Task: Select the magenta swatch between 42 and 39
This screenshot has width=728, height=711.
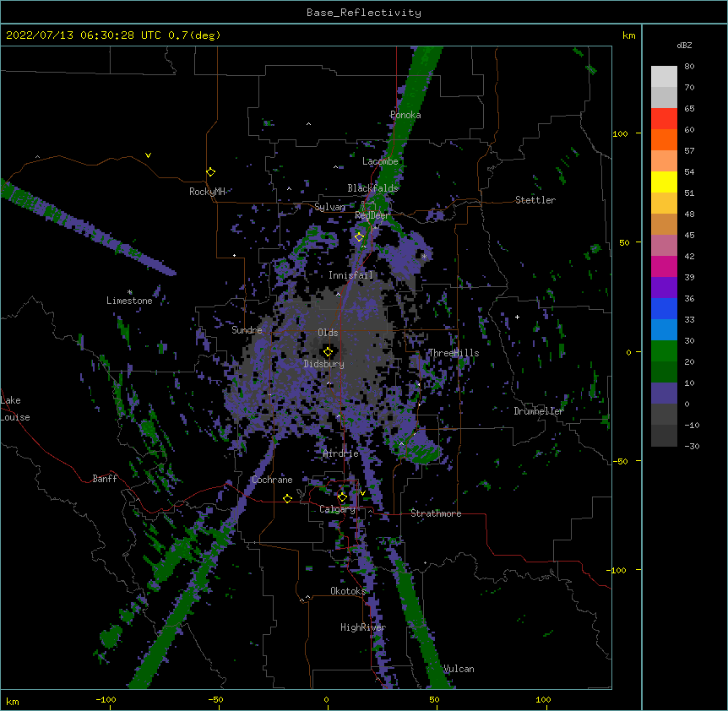Action: click(664, 266)
